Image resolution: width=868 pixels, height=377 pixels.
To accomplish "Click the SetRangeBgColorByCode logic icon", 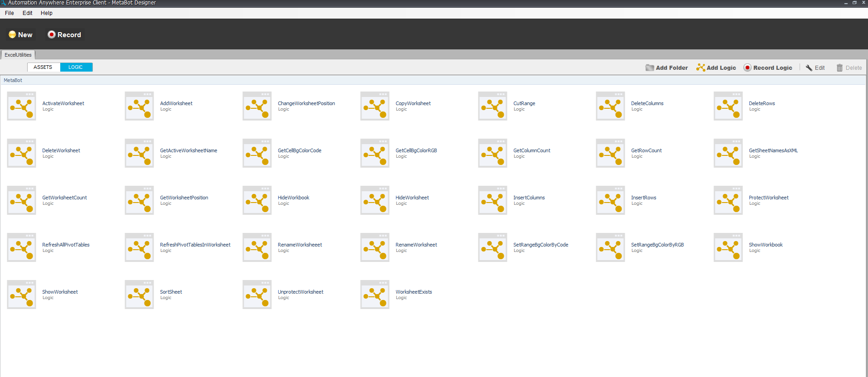I will tap(493, 247).
